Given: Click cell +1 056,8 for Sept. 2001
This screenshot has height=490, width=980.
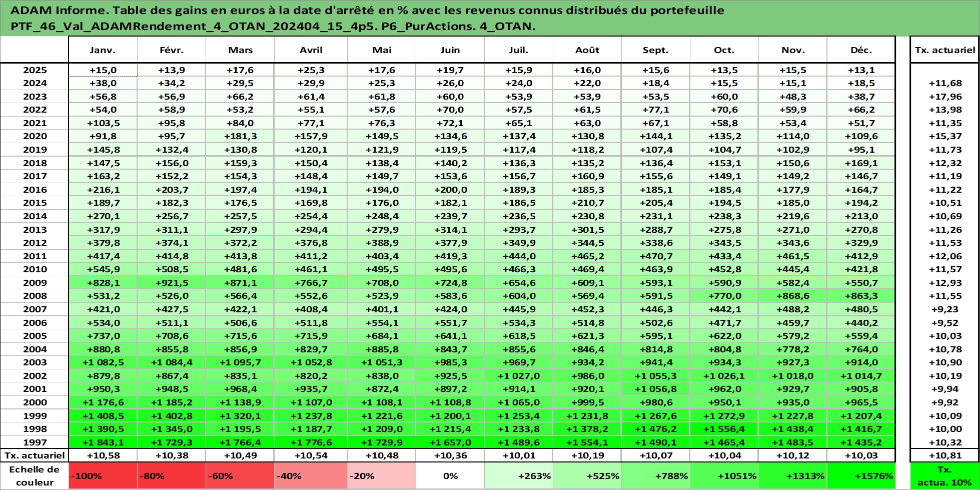Looking at the screenshot, I should [x=655, y=389].
